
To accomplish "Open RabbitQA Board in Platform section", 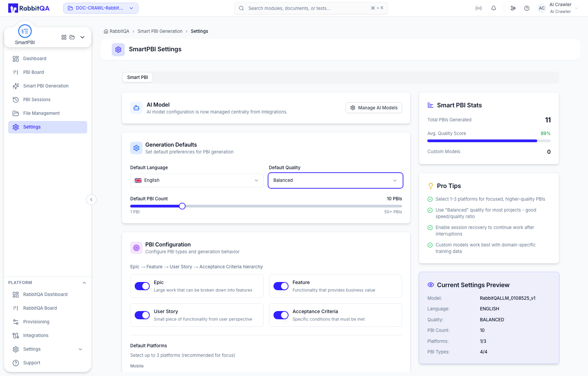I will (x=48, y=308).
